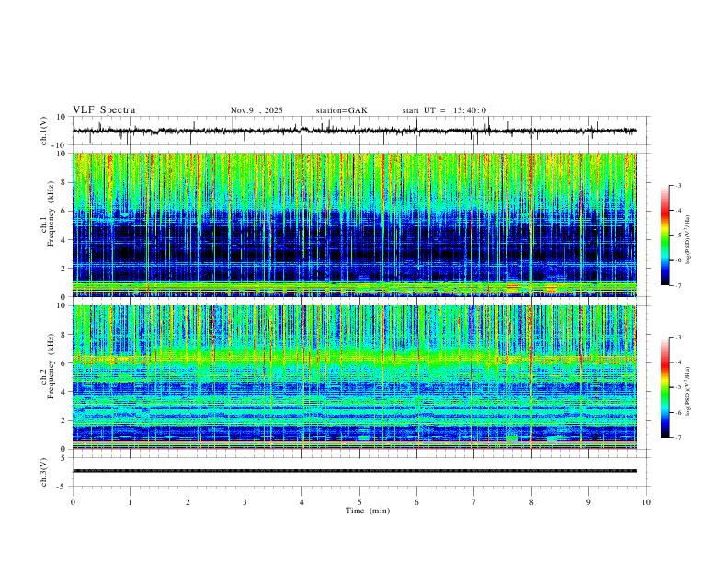Image resolution: width=728 pixels, height=563 pixels.
Task: Click the "-7" tick on ch.2 color bar
Action: coord(677,437)
